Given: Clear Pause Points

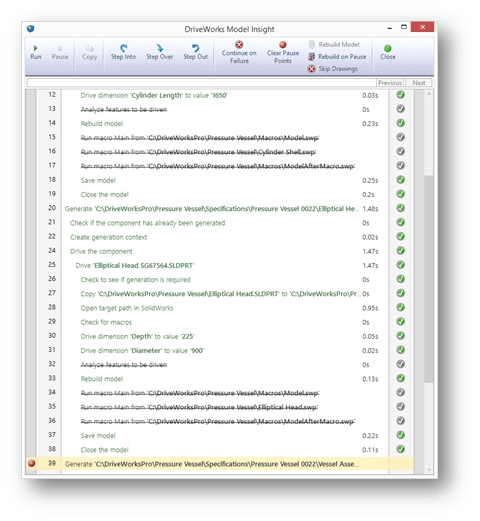Looking at the screenshot, I should tap(283, 52).
